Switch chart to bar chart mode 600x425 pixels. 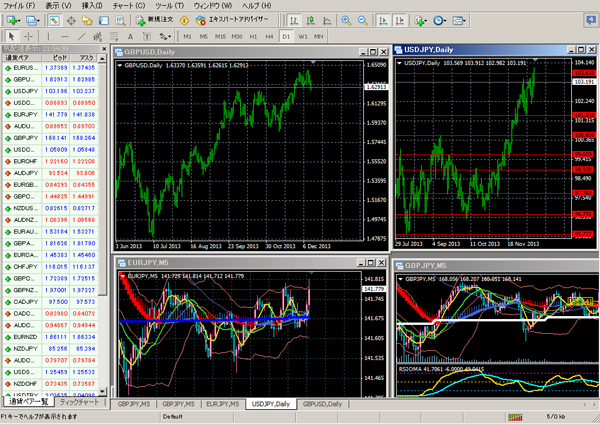pyautogui.click(x=294, y=20)
